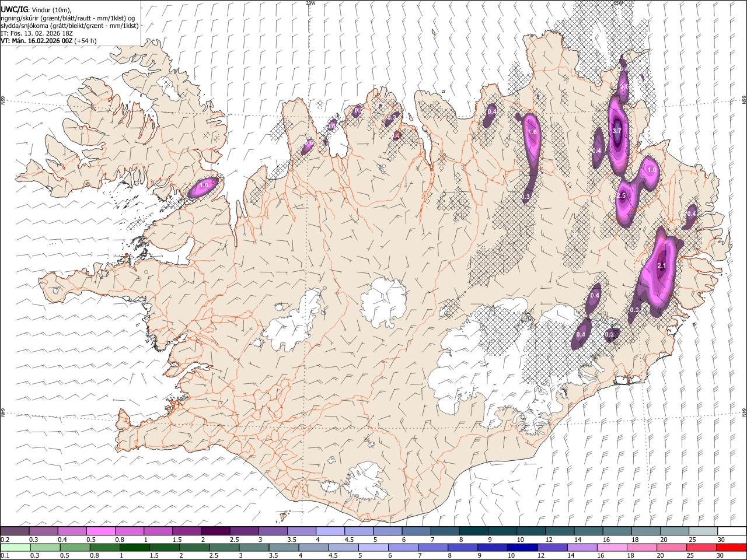Click the 'VT: Mán. 16.02.2026 00Z' valid time

(37, 41)
